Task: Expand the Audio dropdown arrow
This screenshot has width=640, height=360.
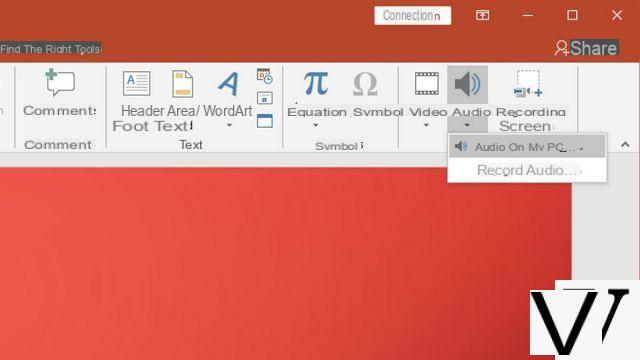Action: click(467, 125)
